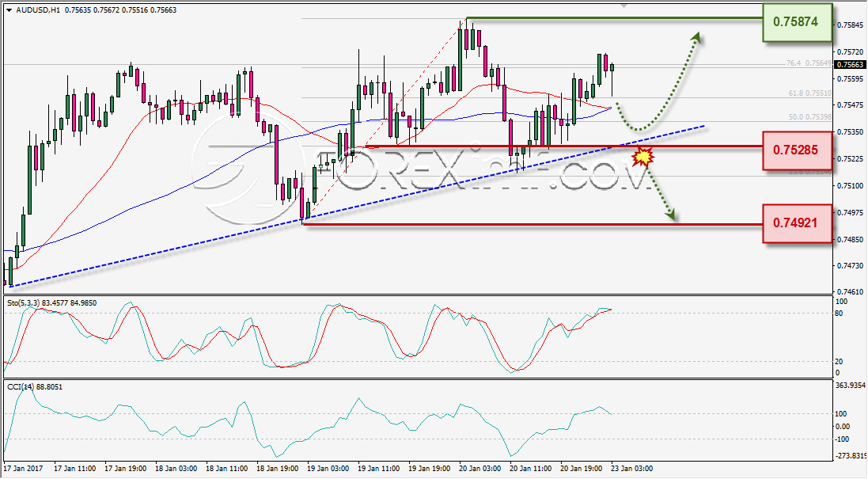Screen dimensions: 868x479
Task: Select the CCI(14) 88.8051 indicator label
Action: pos(35,386)
